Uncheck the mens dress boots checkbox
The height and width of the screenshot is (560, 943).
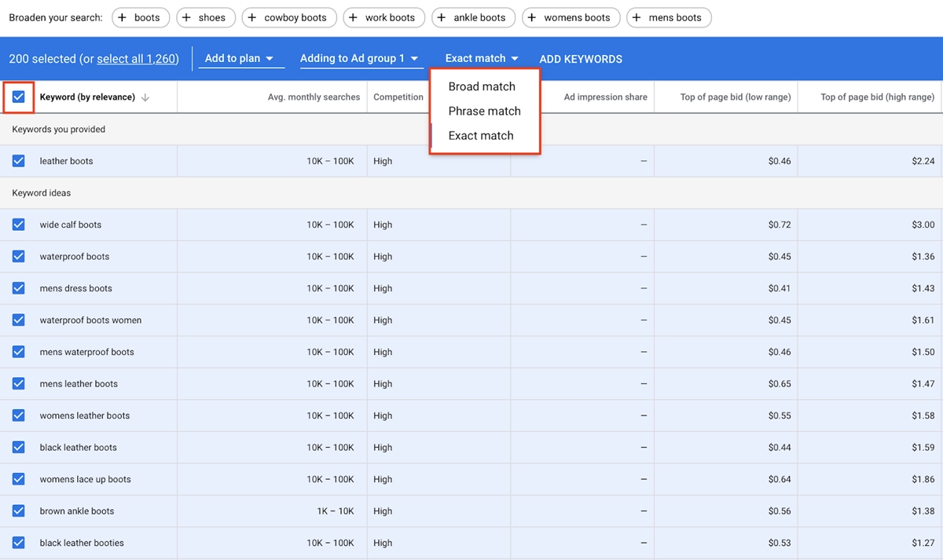point(19,288)
